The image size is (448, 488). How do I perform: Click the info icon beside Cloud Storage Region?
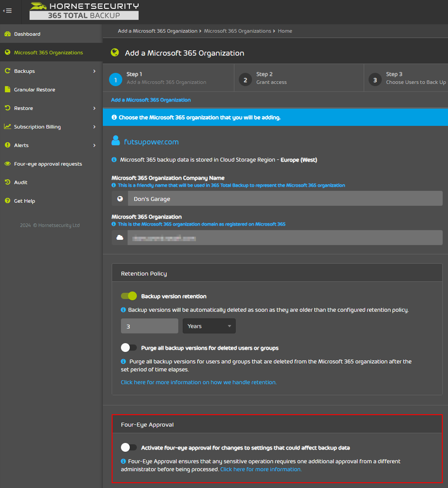point(114,160)
